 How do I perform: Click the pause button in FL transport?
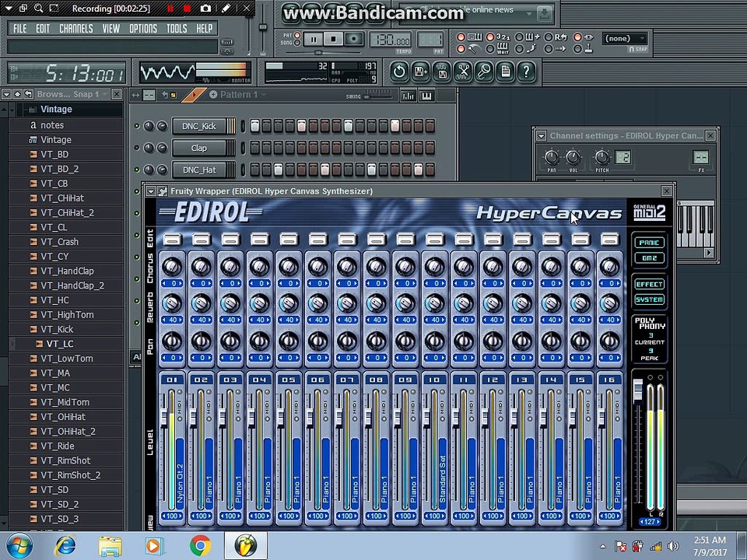pyautogui.click(x=314, y=40)
